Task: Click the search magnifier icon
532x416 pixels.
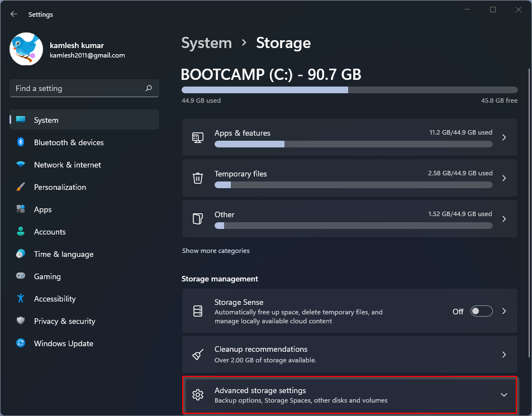Action: pyautogui.click(x=149, y=88)
